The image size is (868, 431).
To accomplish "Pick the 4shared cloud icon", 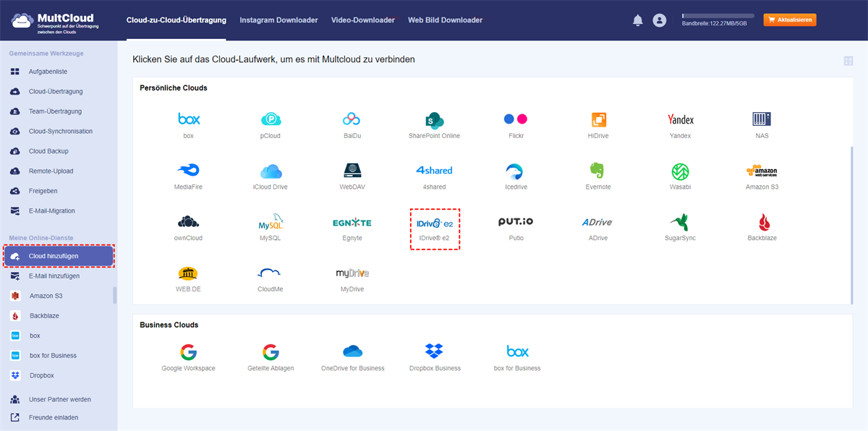I will tap(434, 171).
